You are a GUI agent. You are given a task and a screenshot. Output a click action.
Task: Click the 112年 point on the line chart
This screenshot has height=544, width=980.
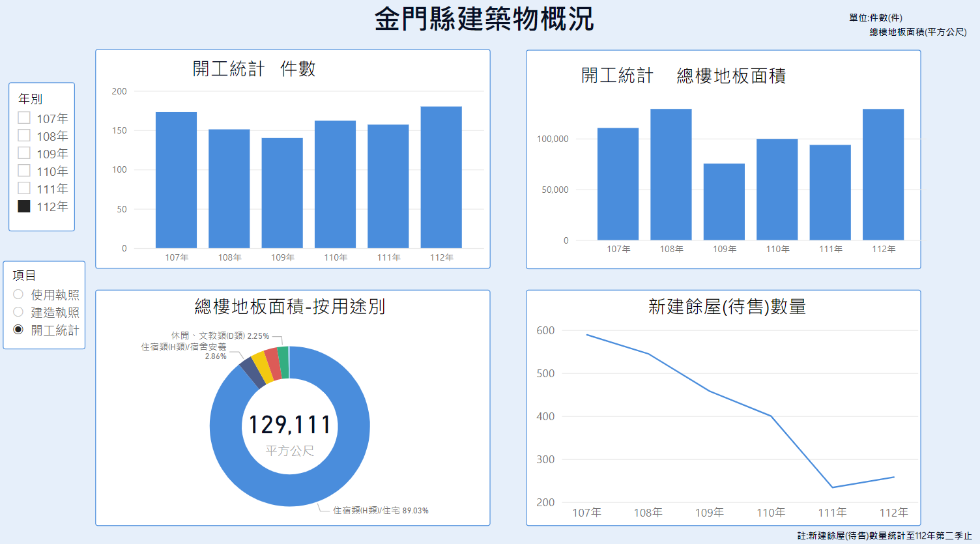pos(893,477)
